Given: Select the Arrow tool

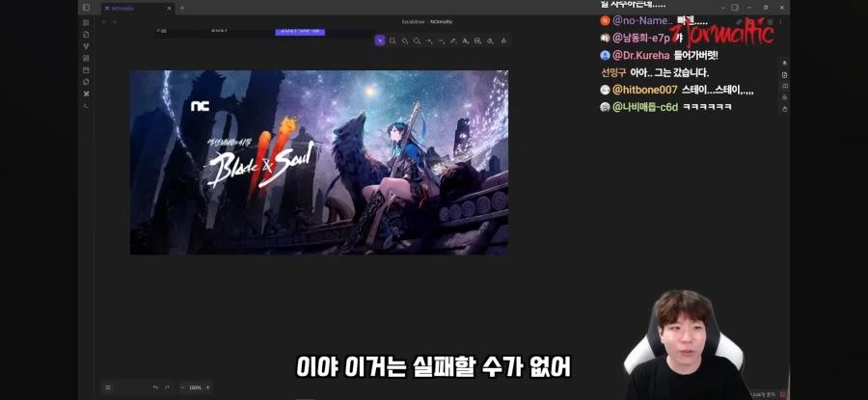Looking at the screenshot, I should coord(429,40).
